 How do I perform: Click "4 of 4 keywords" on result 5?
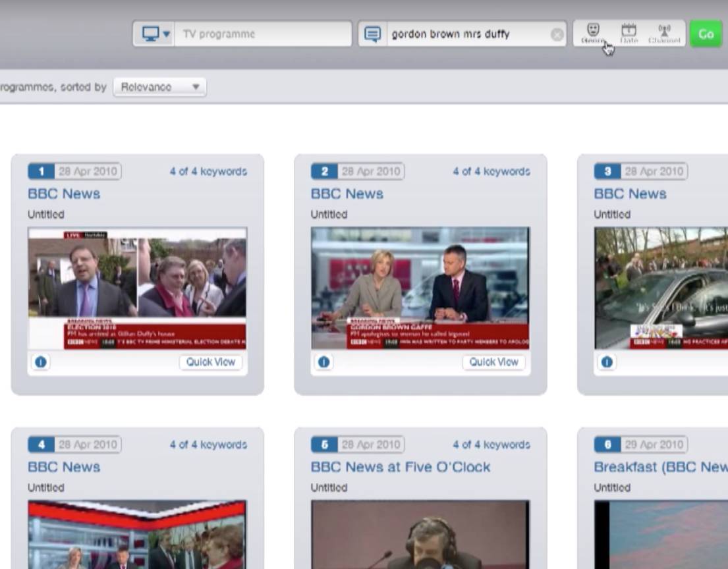pyautogui.click(x=491, y=445)
